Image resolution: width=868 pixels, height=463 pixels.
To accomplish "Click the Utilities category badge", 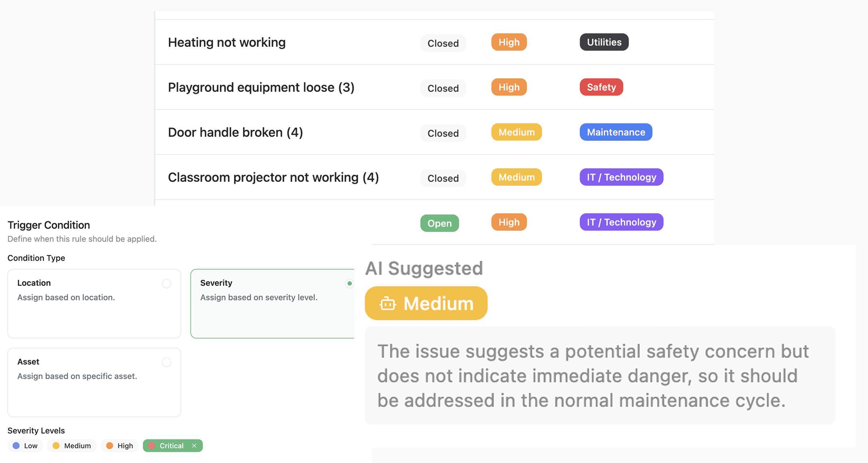I will (x=604, y=42).
